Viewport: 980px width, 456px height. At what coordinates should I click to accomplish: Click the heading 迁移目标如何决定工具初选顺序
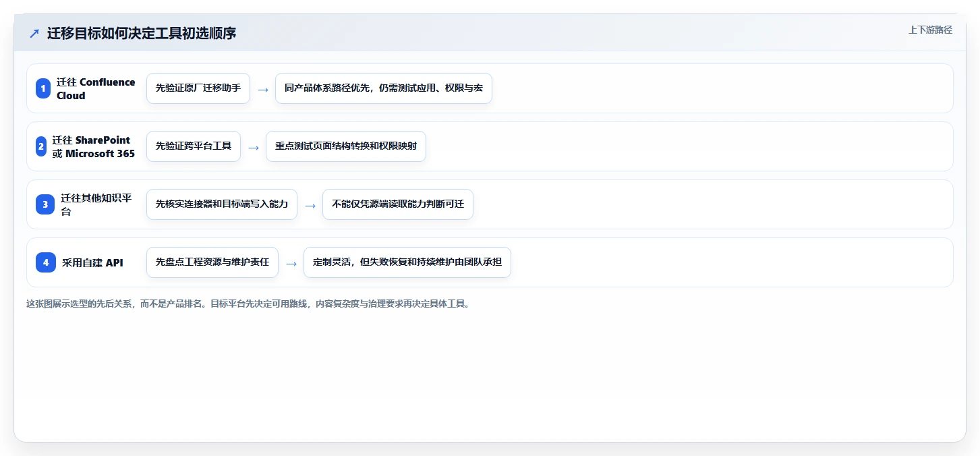pyautogui.click(x=142, y=33)
